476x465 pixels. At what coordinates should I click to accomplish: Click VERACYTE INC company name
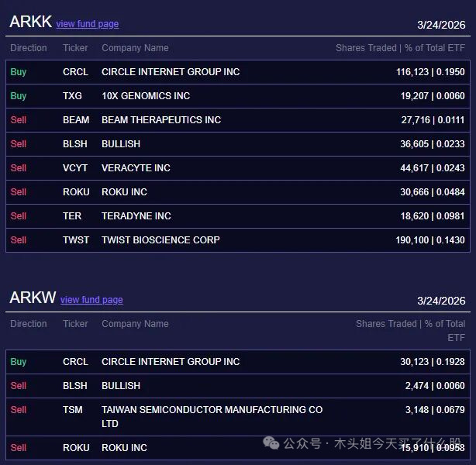pos(136,168)
